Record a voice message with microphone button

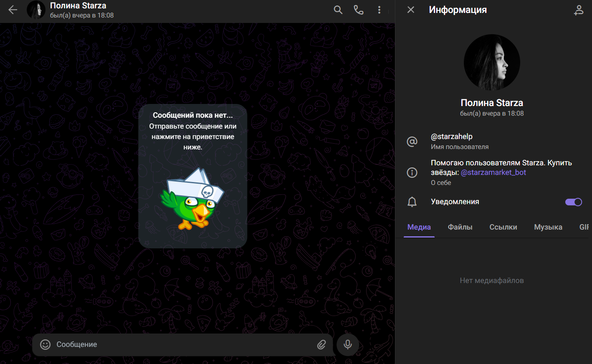tap(348, 344)
